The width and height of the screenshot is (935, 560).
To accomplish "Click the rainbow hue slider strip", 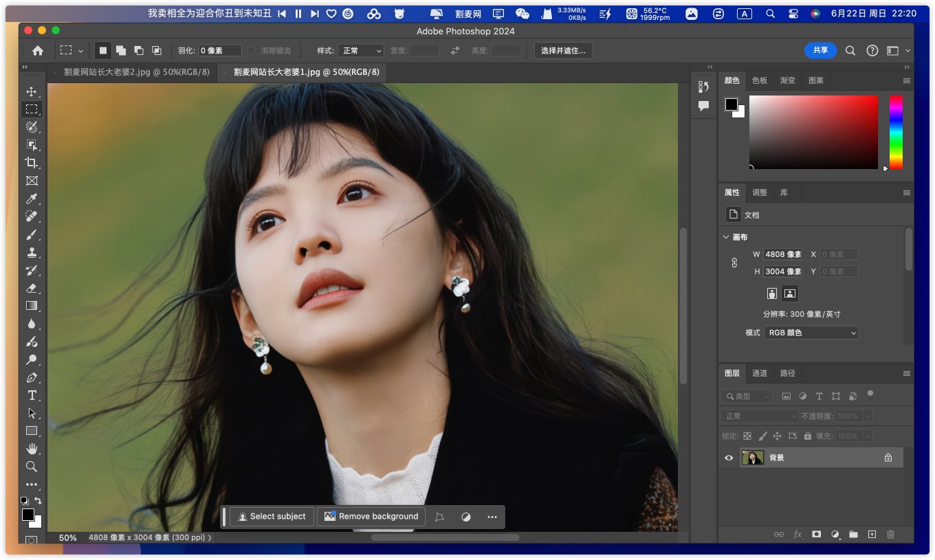I will point(896,132).
